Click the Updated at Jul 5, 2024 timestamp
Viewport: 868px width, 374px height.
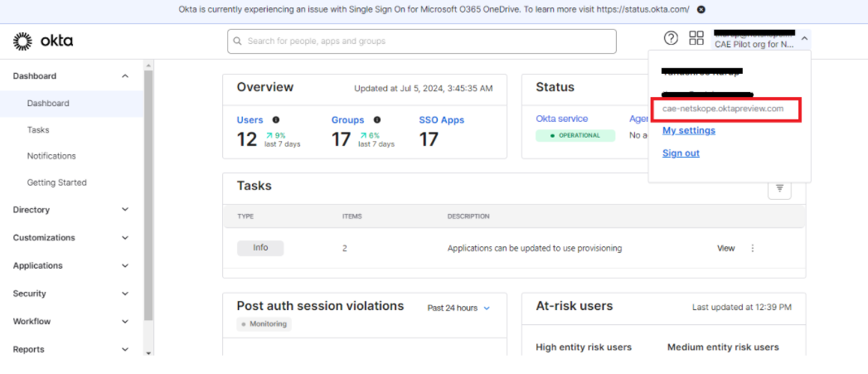point(424,88)
